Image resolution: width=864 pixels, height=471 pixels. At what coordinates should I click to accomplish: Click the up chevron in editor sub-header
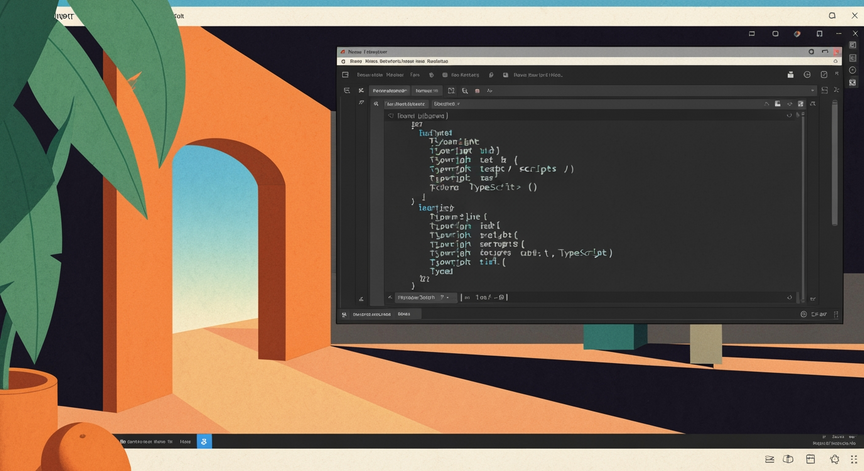coord(766,104)
